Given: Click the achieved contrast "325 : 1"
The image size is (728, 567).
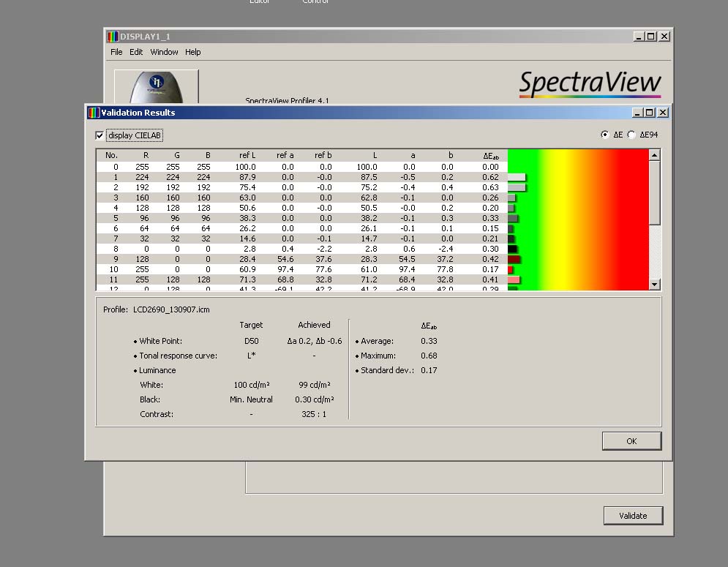Looking at the screenshot, I should tap(314, 414).
